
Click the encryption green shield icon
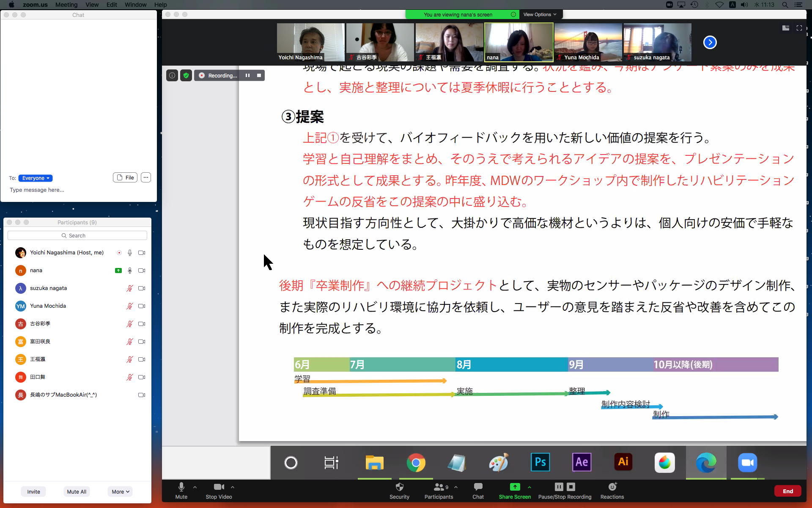186,75
